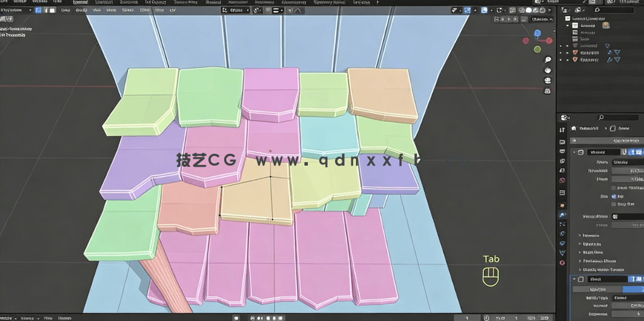Toggle Only Rim checkbox in Solidify modifier

pyautogui.click(x=613, y=204)
